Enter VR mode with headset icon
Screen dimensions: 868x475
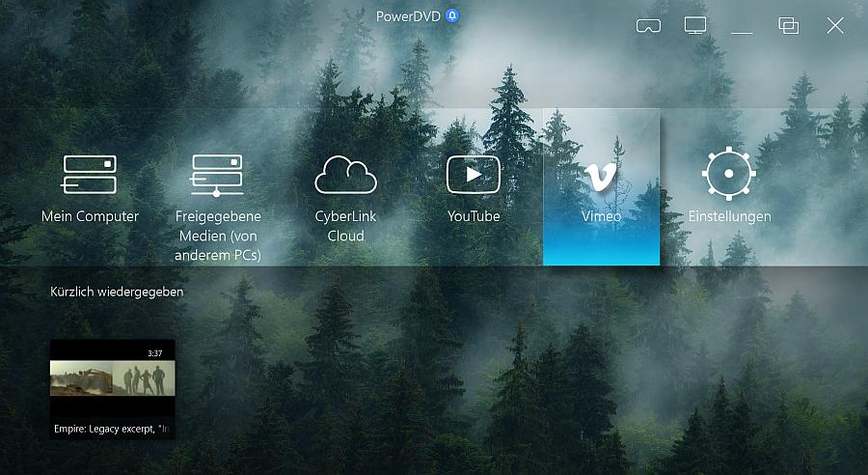[648, 26]
